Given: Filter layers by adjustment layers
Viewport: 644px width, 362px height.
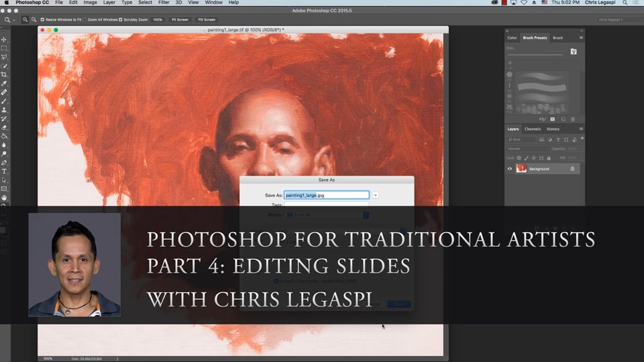Looking at the screenshot, I should pos(550,140).
